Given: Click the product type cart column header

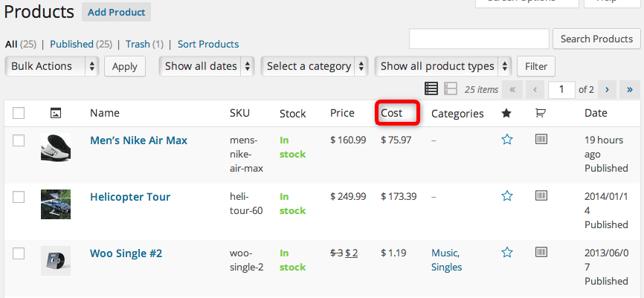Looking at the screenshot, I should [x=541, y=113].
